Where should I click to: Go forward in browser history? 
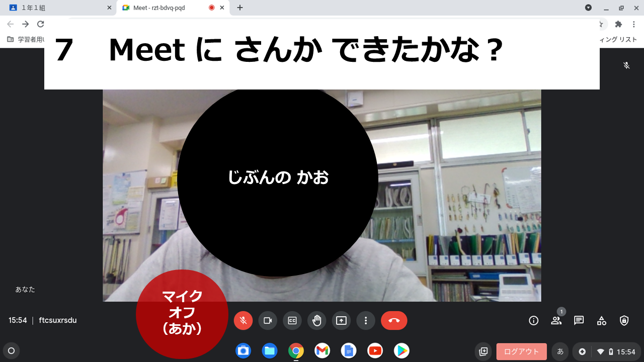(26, 24)
